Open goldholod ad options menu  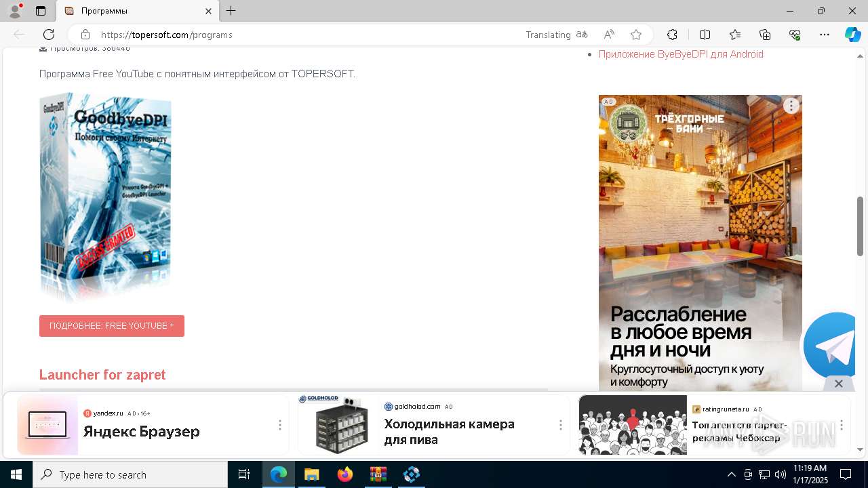(x=561, y=425)
